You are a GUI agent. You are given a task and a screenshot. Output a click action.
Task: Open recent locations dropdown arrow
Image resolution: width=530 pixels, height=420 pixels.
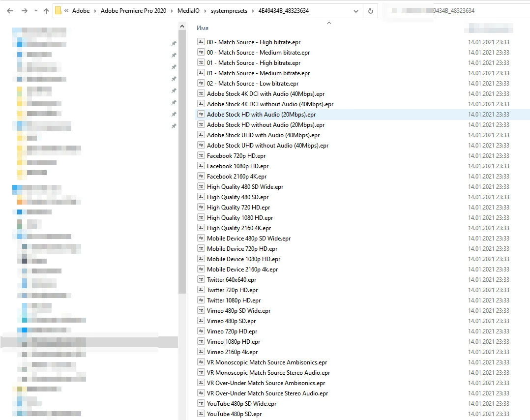tap(36, 11)
